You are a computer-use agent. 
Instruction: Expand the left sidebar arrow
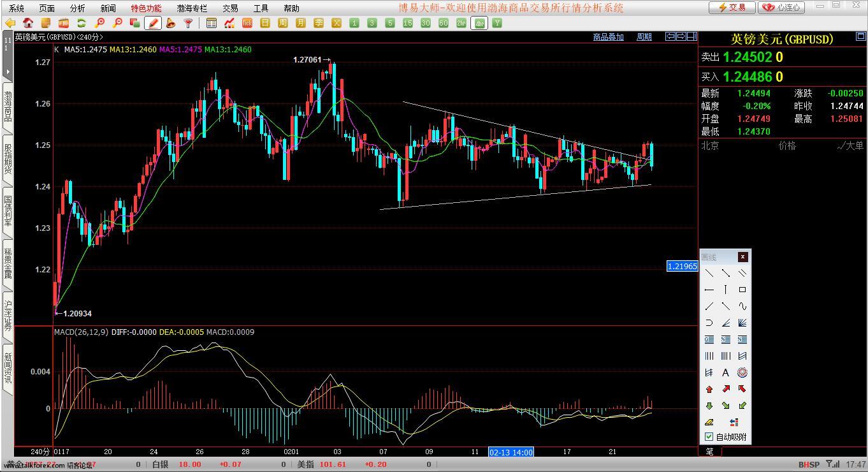coord(7,71)
